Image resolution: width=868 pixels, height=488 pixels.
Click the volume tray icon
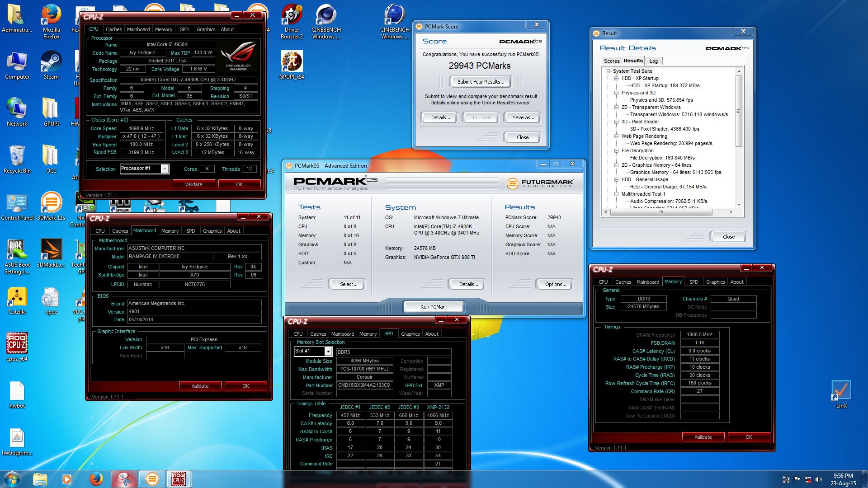820,480
